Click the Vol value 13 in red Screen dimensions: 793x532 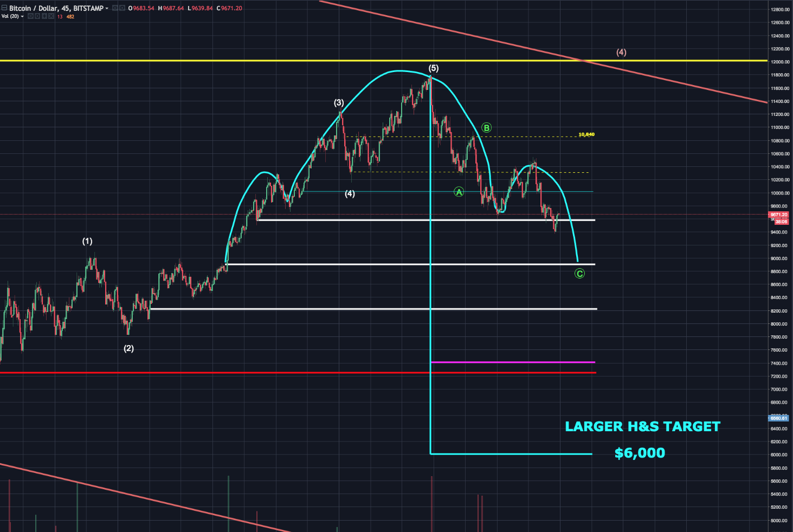[x=60, y=17]
